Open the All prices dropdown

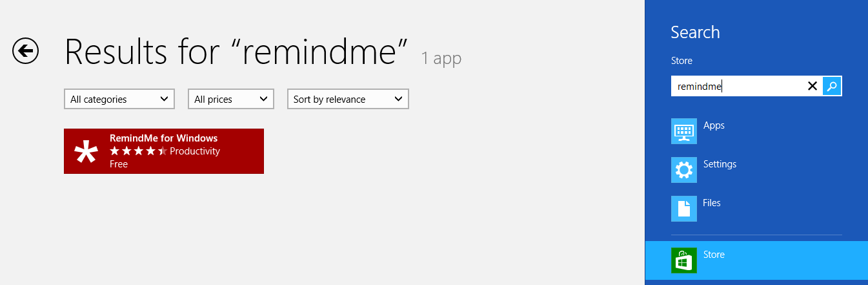pyautogui.click(x=231, y=99)
